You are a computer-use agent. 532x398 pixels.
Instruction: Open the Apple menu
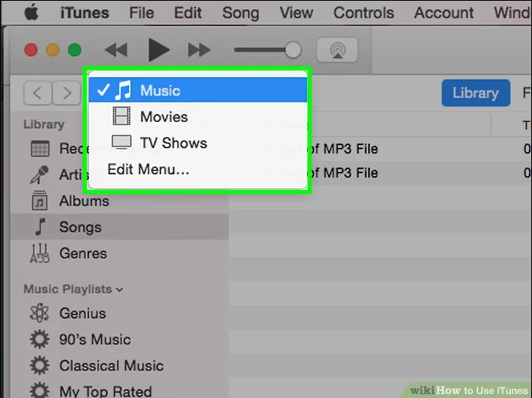pyautogui.click(x=31, y=13)
